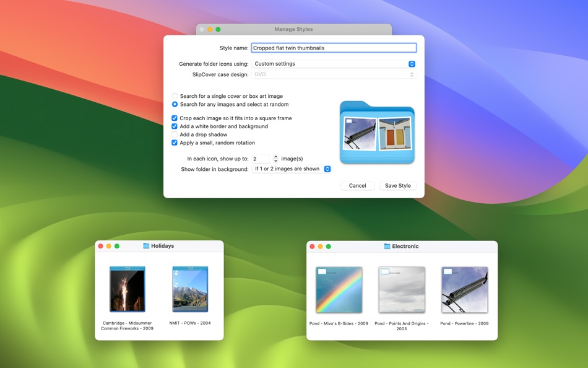
Task: Open the Generate folder icons using dropdown
Action: 334,64
